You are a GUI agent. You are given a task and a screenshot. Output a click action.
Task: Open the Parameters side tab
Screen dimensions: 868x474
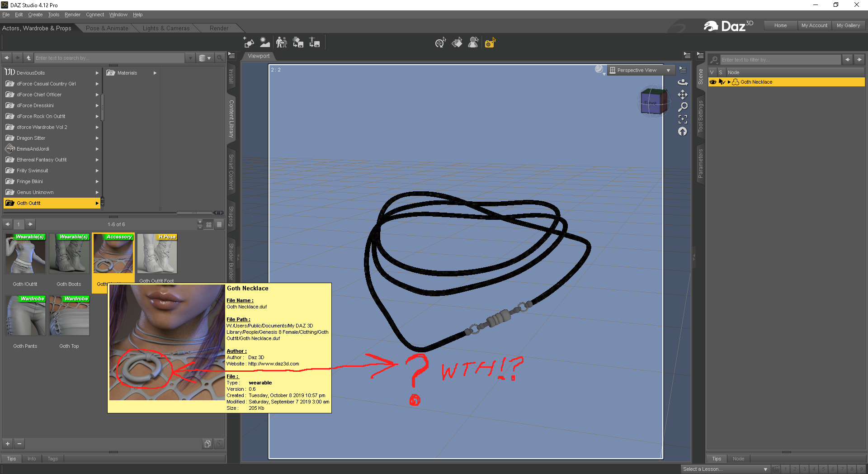(700, 163)
